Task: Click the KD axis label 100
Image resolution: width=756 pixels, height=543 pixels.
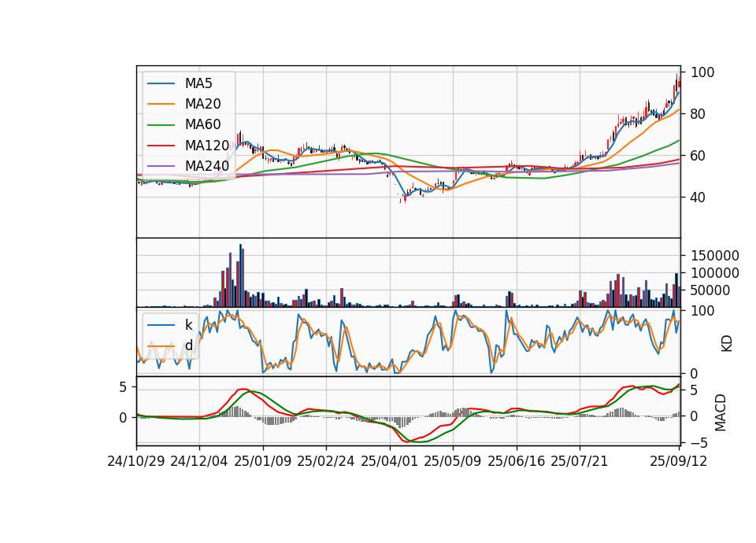Action: 702,312
